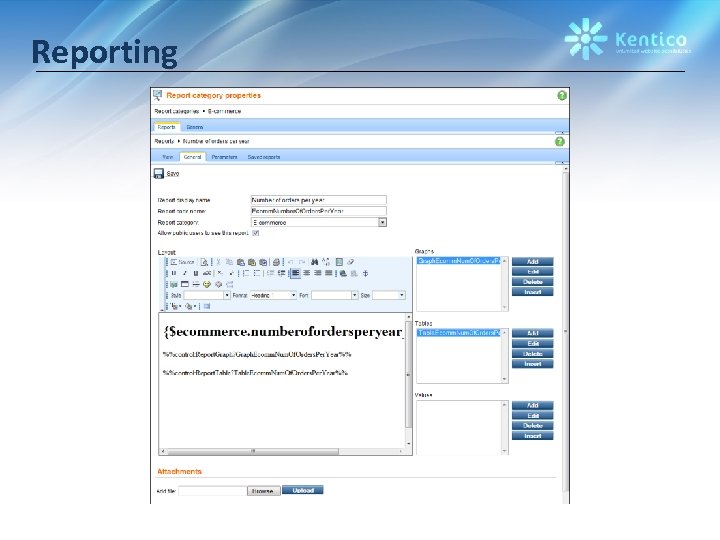Click the Insert Horizontal Line icon
Viewport: 720px width, 540px height.
pos(196,284)
